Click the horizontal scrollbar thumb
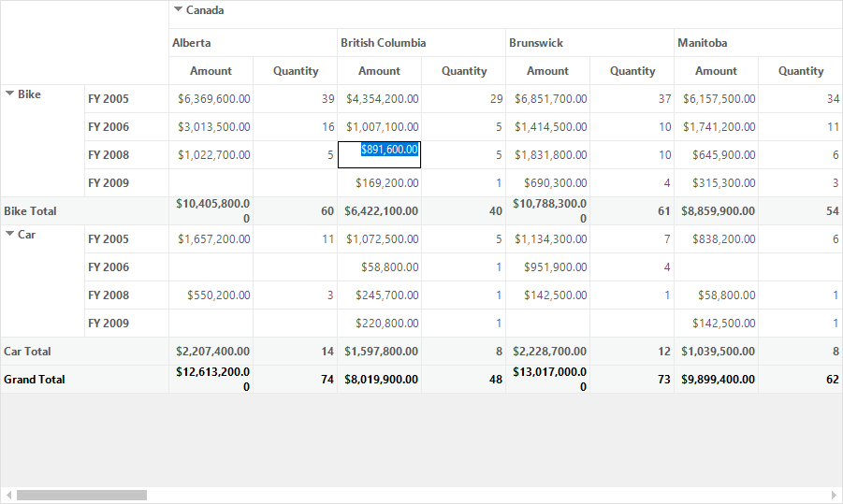 point(81,495)
